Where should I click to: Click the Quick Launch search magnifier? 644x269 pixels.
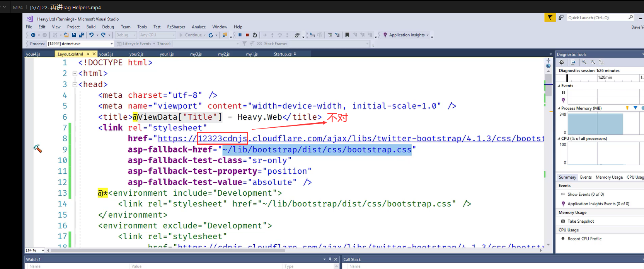click(x=631, y=18)
